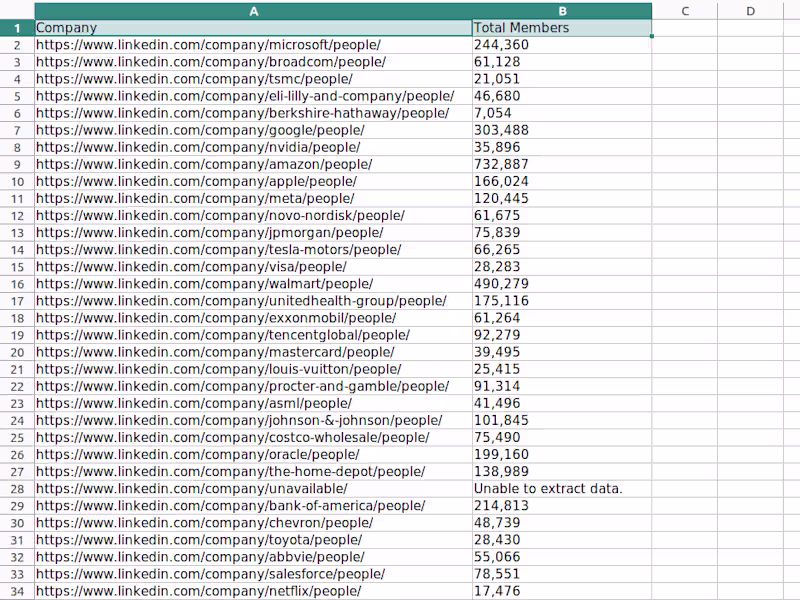Screen dimensions: 800x600
Task: Select column C header
Action: 685,11
